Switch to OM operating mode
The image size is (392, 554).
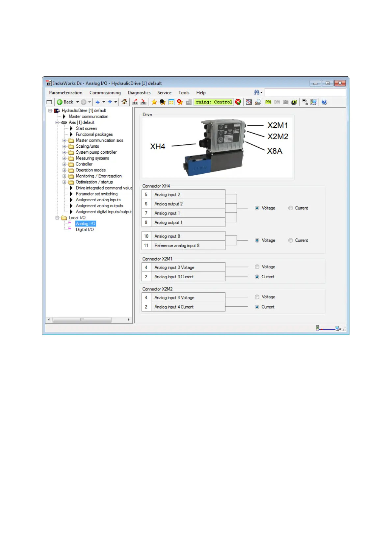(277, 102)
